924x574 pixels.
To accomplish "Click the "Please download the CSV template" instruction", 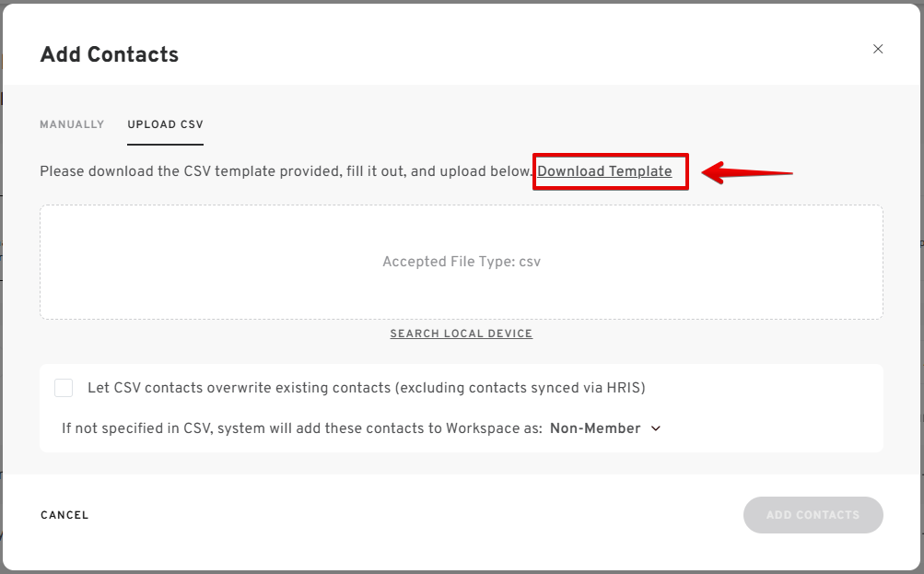I will 184,171.
